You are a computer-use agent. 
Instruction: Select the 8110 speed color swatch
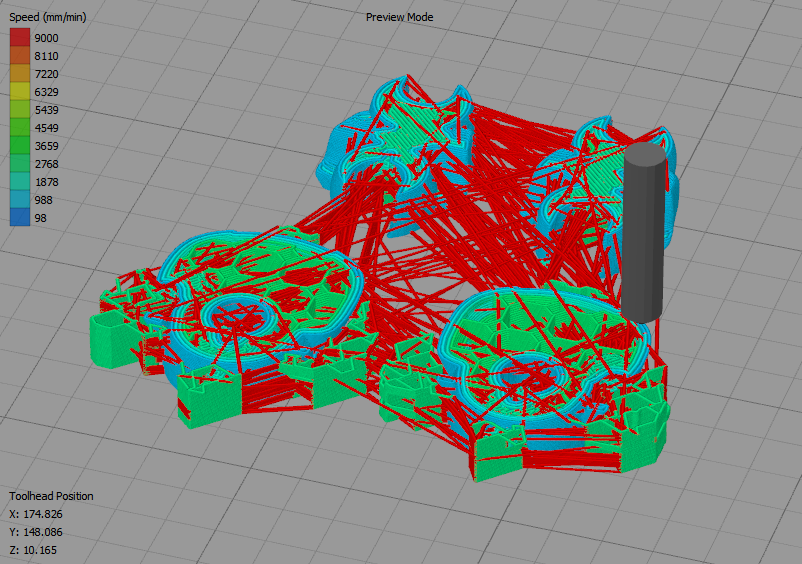point(20,56)
